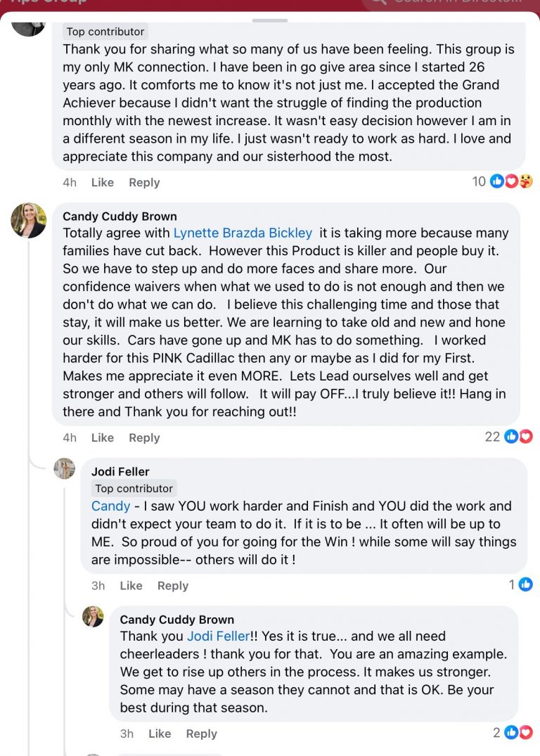
Task: Click the Top contributor badge under Jodi Feller
Action: pos(134,488)
